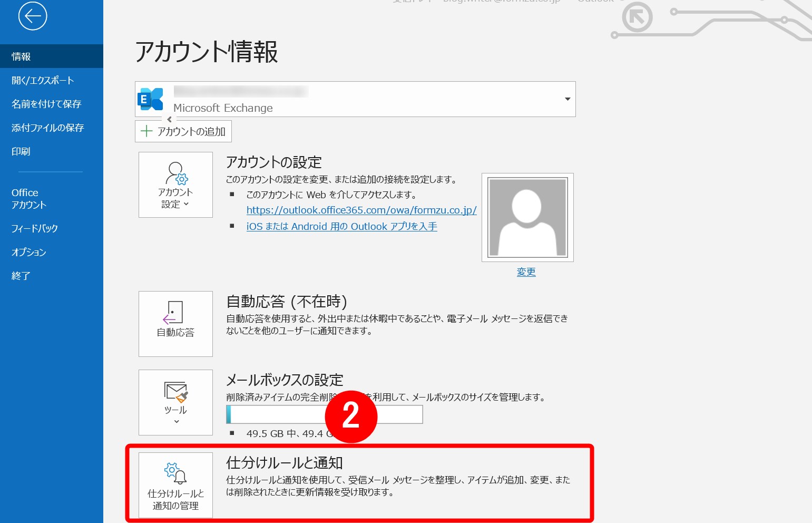
Task: Open the ツール dropdown button
Action: [x=175, y=402]
